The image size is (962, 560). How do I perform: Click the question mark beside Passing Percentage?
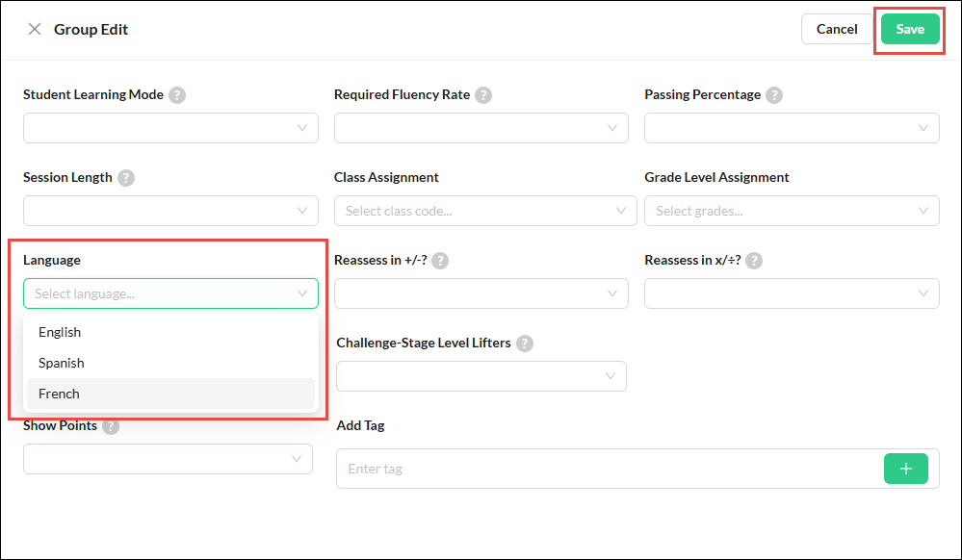tap(774, 95)
